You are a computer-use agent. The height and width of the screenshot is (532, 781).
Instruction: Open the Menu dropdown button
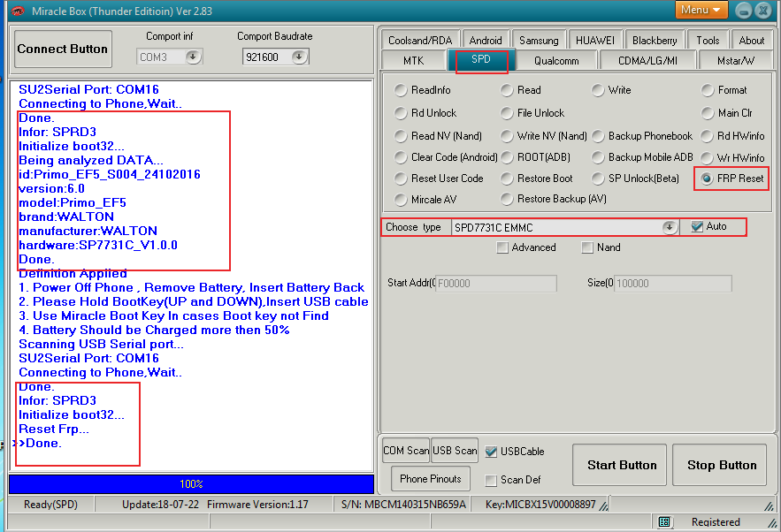tap(701, 10)
